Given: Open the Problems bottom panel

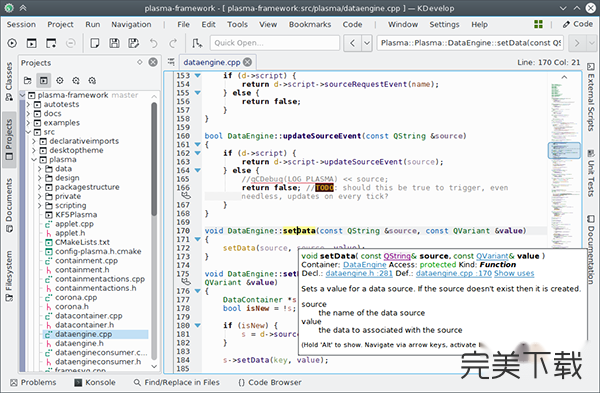Looking at the screenshot, I should click(33, 382).
